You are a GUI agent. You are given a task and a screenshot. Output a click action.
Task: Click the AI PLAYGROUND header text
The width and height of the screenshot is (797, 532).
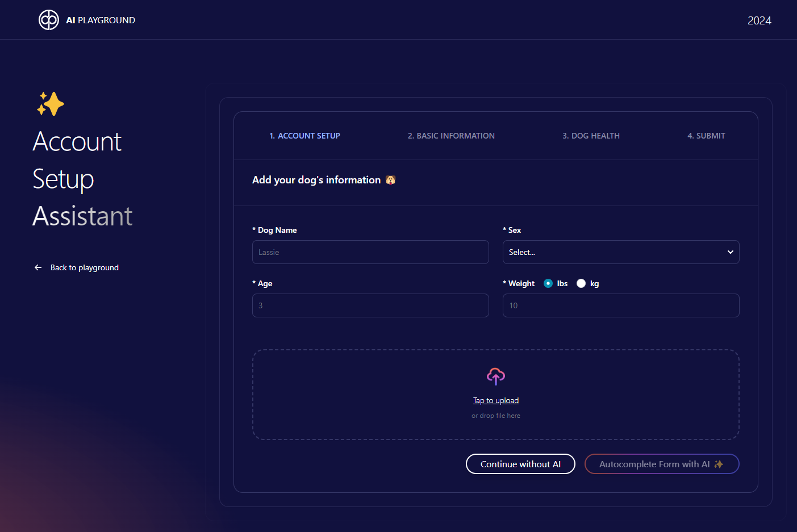101,20
